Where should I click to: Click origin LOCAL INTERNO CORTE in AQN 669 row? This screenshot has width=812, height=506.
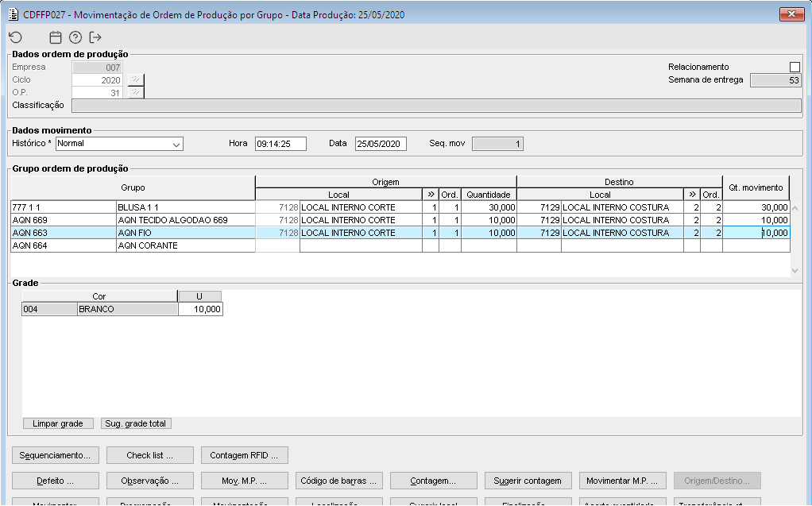[x=361, y=220]
